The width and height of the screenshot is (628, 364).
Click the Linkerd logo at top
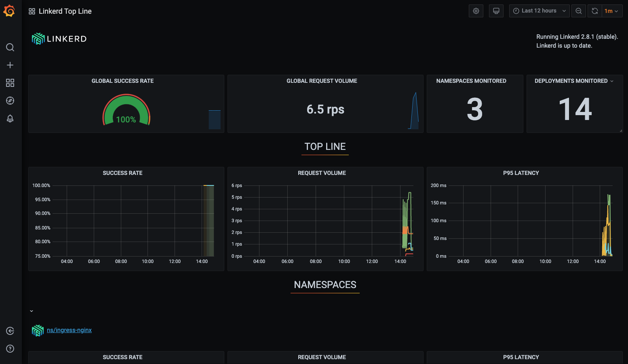coord(59,39)
